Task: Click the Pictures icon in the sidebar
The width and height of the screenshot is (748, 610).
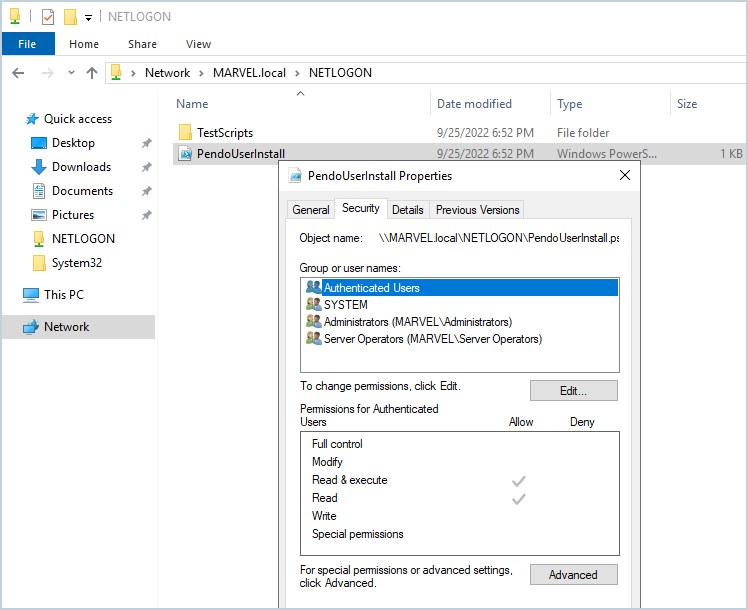Action: coord(39,215)
